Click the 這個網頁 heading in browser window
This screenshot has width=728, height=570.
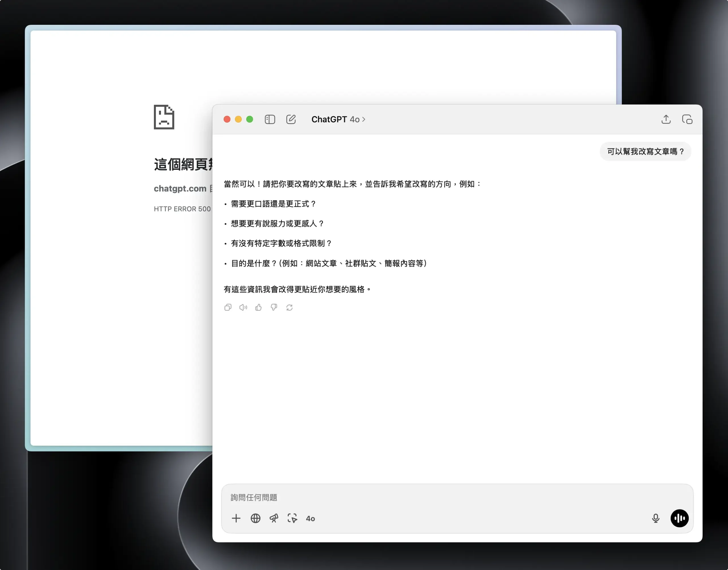click(x=183, y=164)
